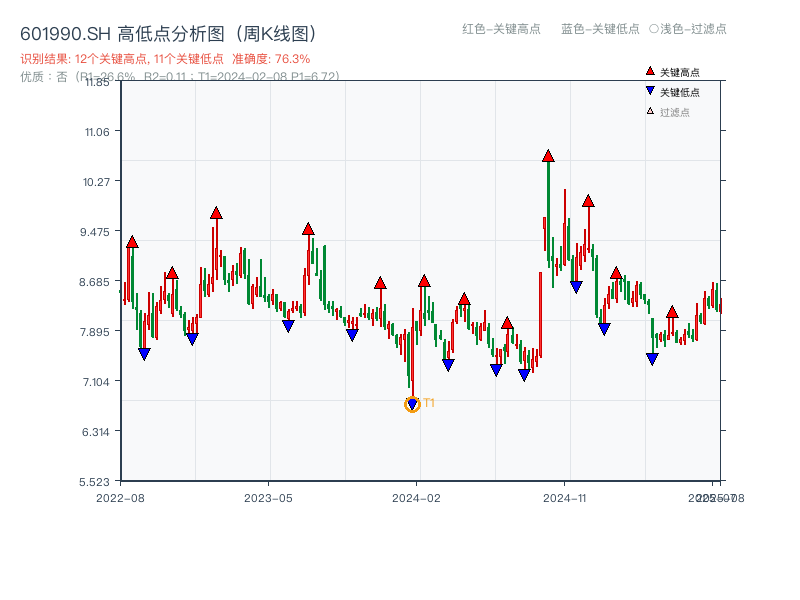Click the highest red triangle marker on the chart
Screen dimensions: 800x600
tap(548, 155)
